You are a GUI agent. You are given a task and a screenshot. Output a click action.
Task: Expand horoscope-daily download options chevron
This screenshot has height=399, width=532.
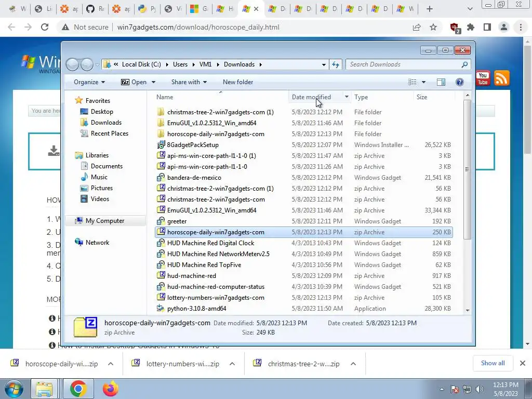(x=111, y=364)
